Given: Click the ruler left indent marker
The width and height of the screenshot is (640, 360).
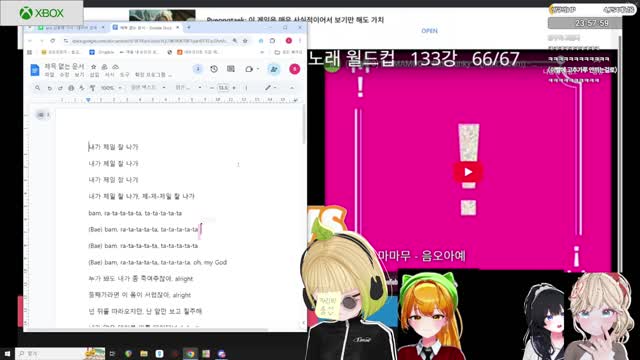Looking at the screenshot, I should (x=88, y=100).
